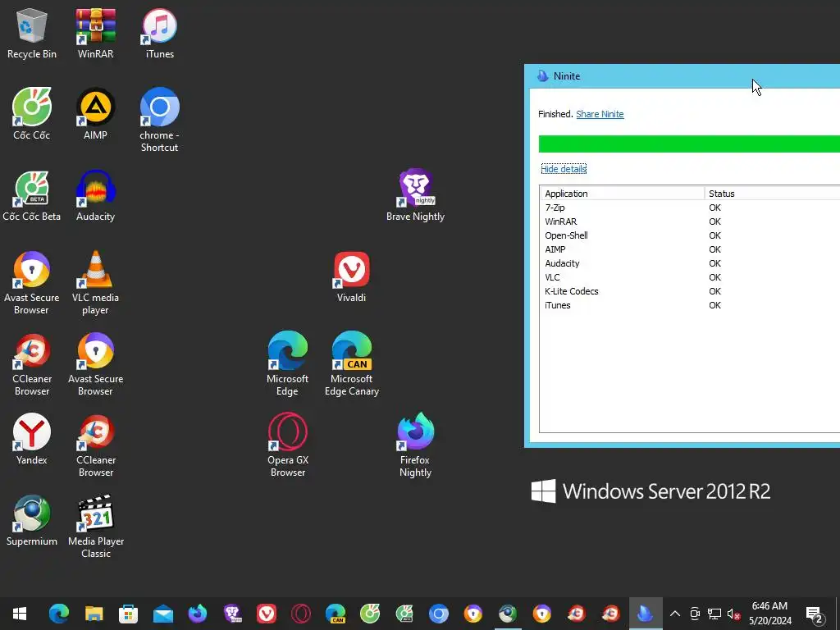The height and width of the screenshot is (630, 840).
Task: Select the VLC row in Ninite list
Action: coord(689,277)
